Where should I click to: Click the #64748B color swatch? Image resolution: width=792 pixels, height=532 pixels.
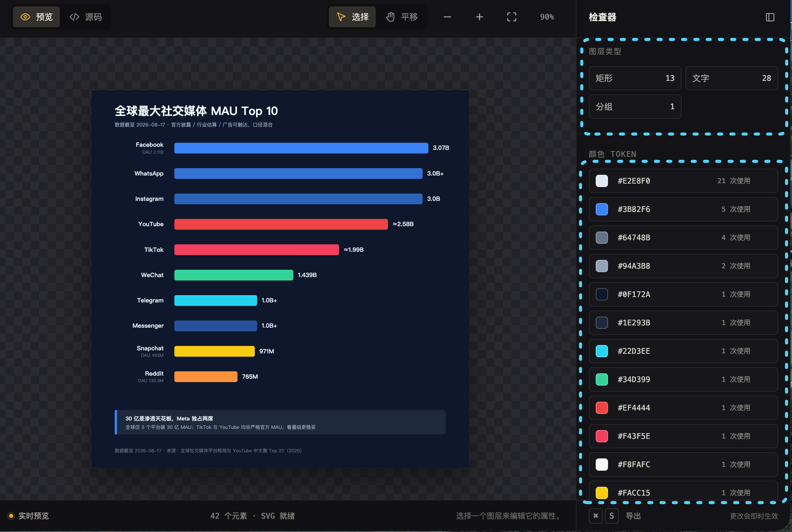tap(602, 238)
